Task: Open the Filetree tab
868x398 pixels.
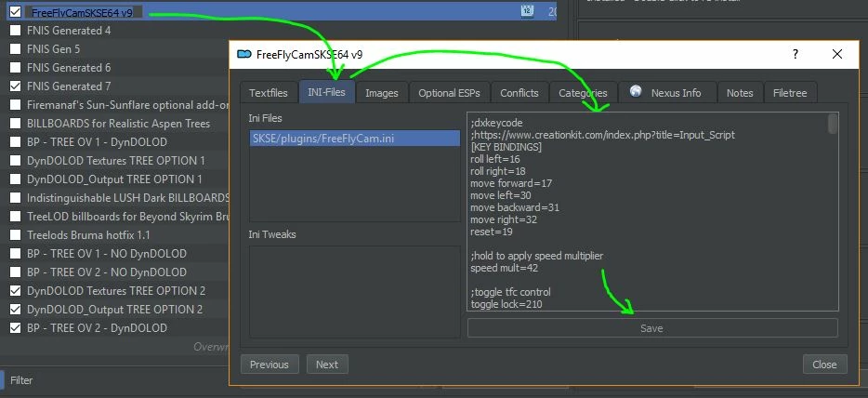Action: click(790, 93)
